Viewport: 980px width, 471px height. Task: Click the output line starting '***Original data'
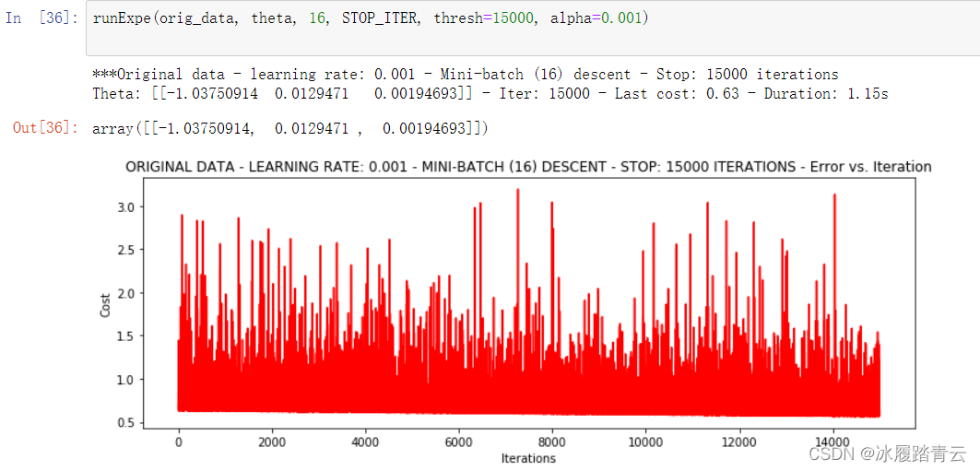tap(465, 75)
